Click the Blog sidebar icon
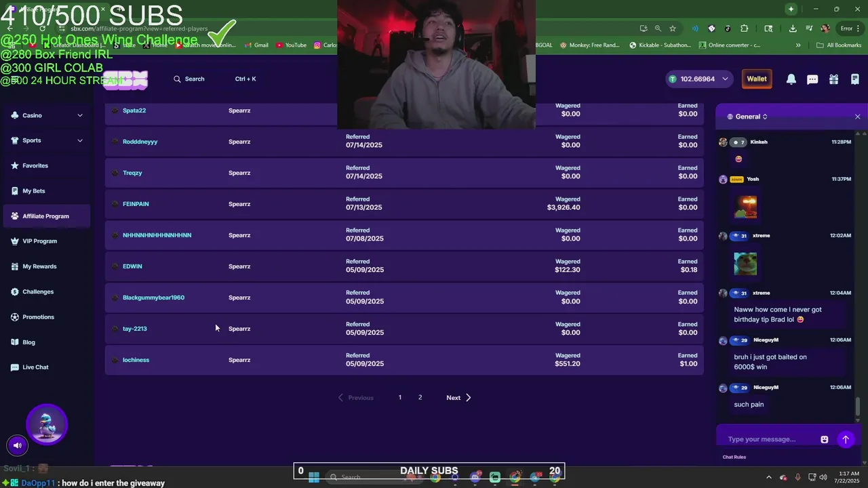Image resolution: width=868 pixels, height=488 pixels. point(15,342)
